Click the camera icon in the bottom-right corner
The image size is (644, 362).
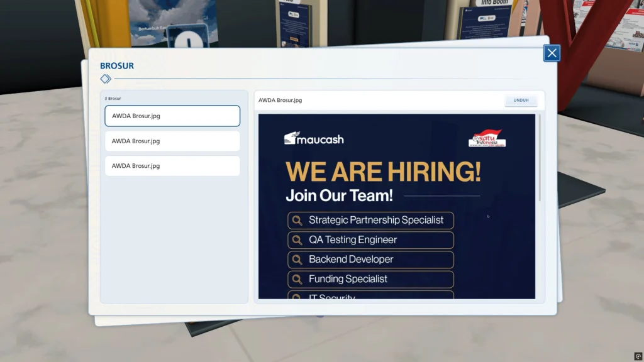coord(638,356)
